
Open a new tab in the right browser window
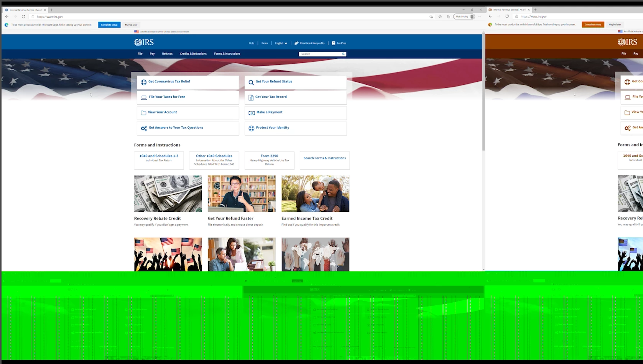tap(535, 10)
